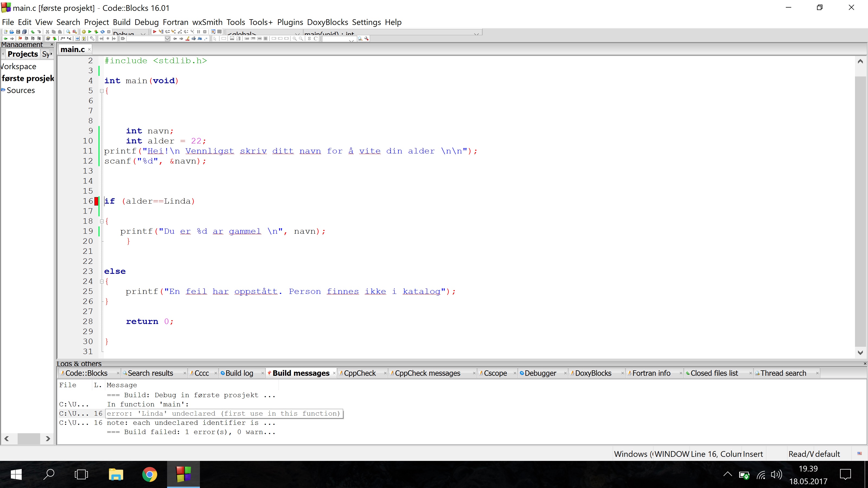Select the første prosjekt project node

pyautogui.click(x=28, y=78)
